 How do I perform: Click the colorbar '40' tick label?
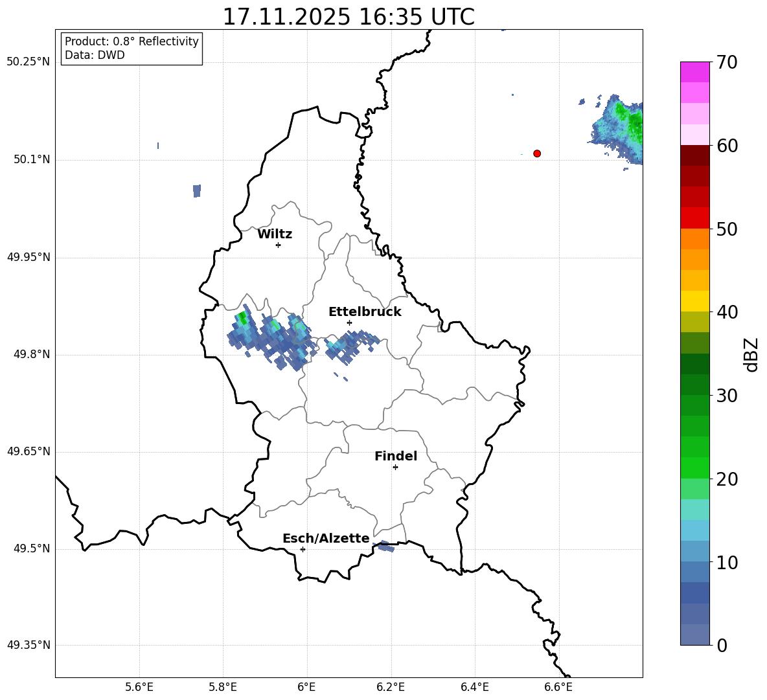pyautogui.click(x=727, y=312)
